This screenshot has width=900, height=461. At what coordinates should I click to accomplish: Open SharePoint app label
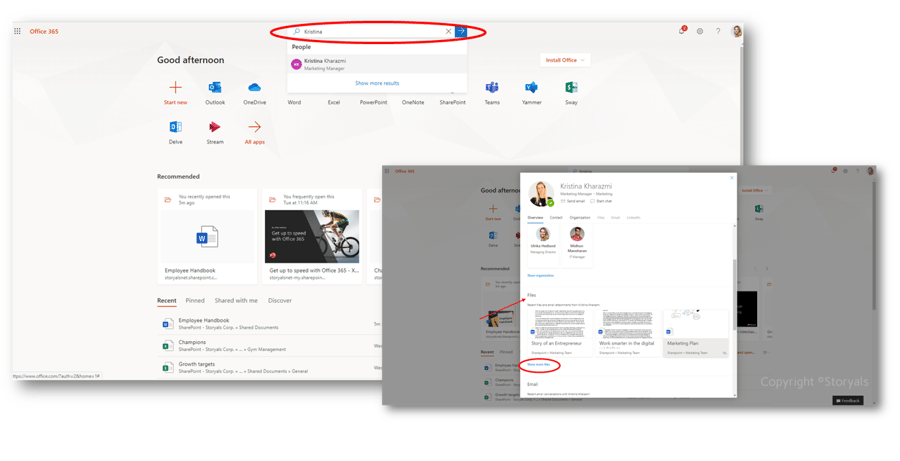pyautogui.click(x=452, y=102)
